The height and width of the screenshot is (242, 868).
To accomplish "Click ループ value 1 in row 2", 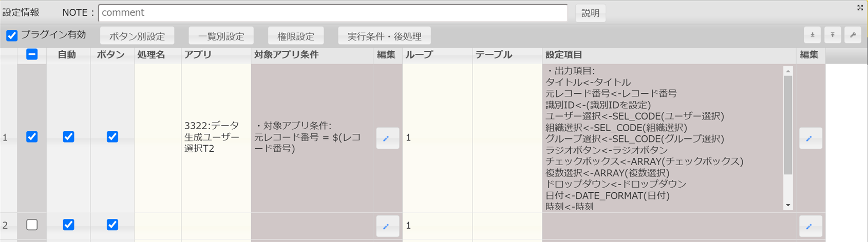I will coord(408,225).
